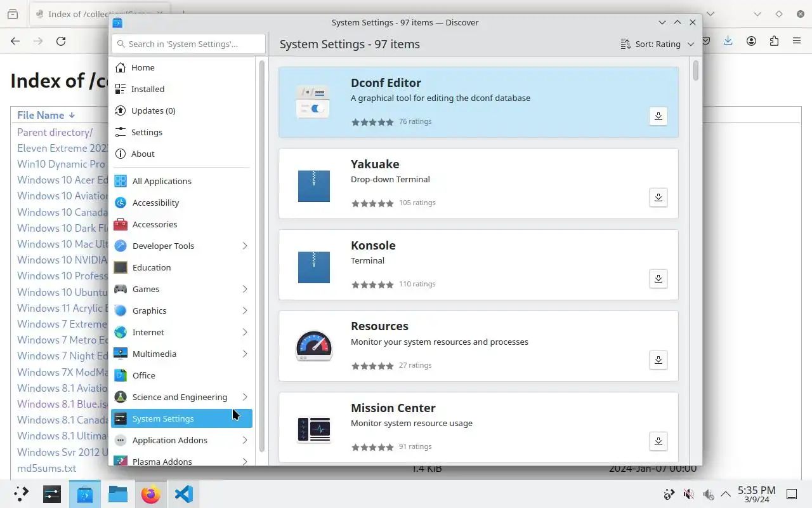812x508 pixels.
Task: Open the Windows 7 Metro Ed link
Action: (x=63, y=340)
